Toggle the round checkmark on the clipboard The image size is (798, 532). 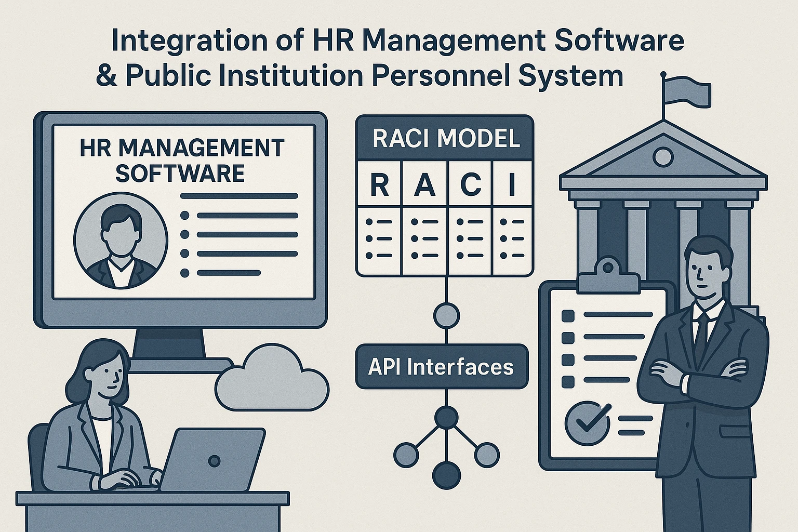coord(587,422)
